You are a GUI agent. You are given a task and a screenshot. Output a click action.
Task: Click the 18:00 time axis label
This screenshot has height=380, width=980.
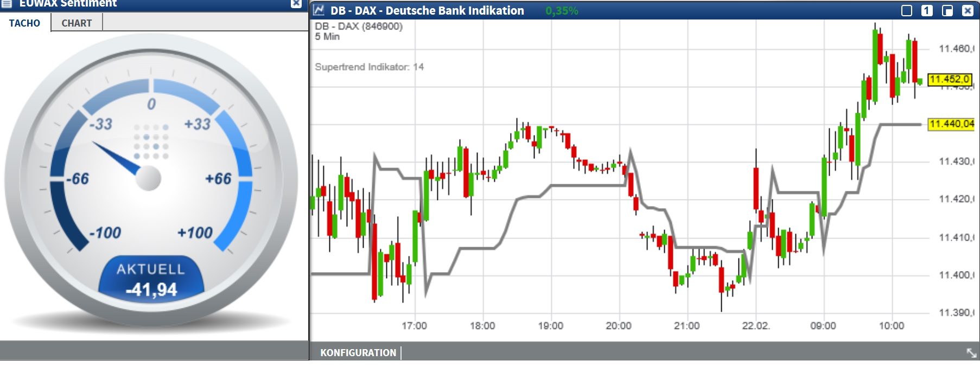click(x=482, y=326)
